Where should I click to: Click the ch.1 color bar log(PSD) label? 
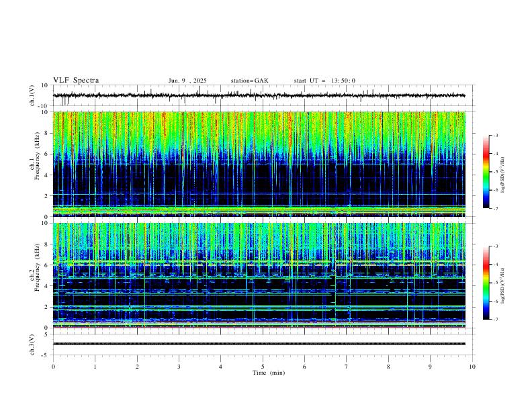503,175
